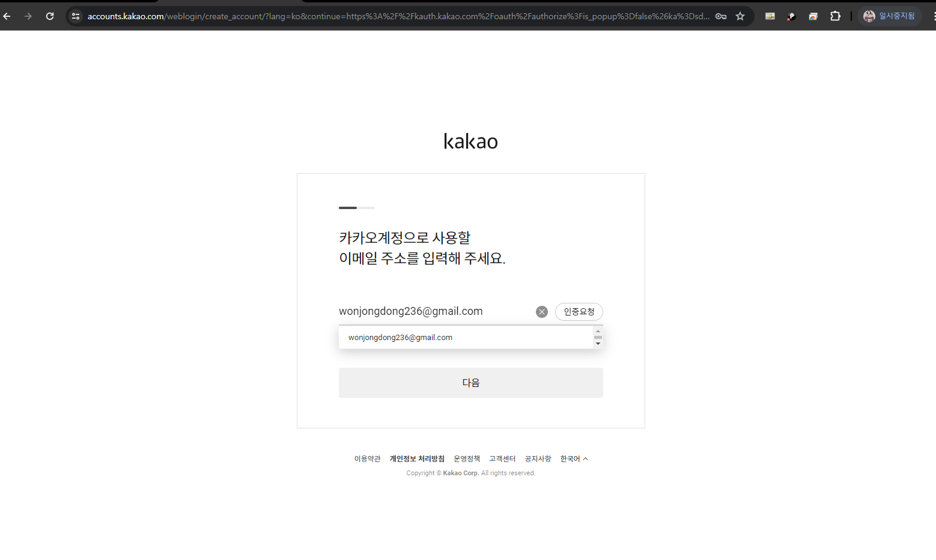Image resolution: width=936 pixels, height=560 pixels.
Task: Expand the 한국어 language selector
Action: (x=574, y=458)
